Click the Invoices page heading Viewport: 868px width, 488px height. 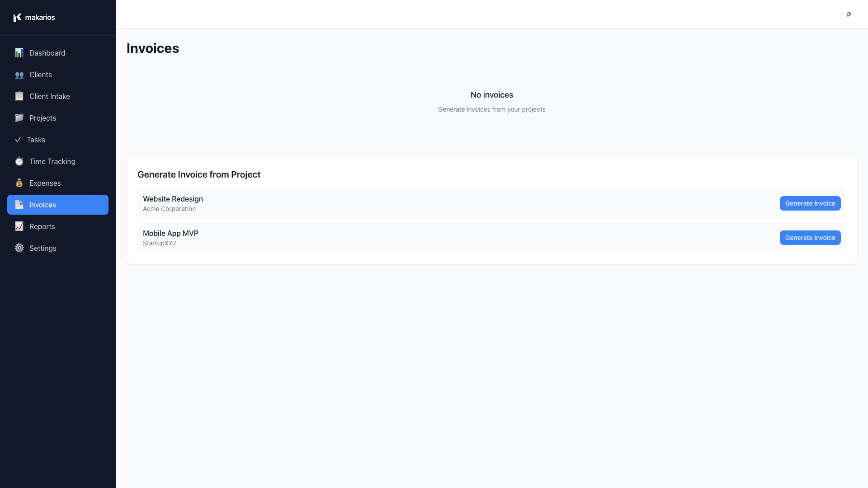point(152,48)
